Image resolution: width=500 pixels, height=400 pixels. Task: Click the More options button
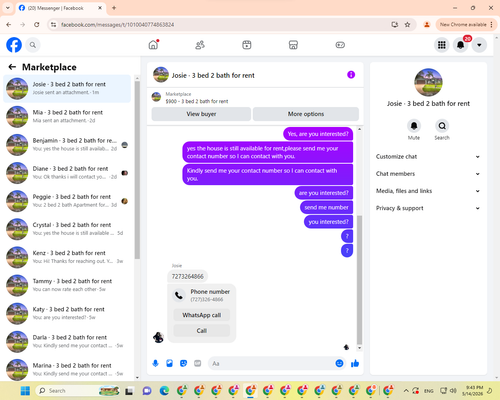click(306, 114)
